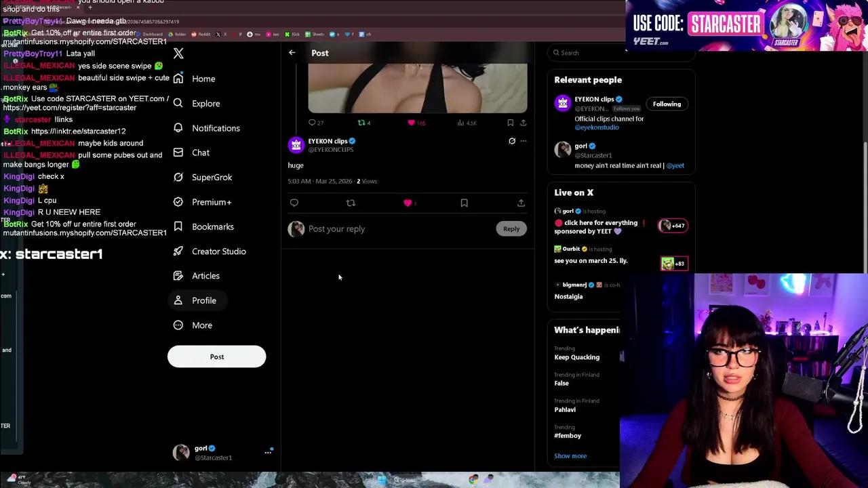Open 'False' trending in Finland
The width and height of the screenshot is (868, 488).
pyautogui.click(x=561, y=384)
